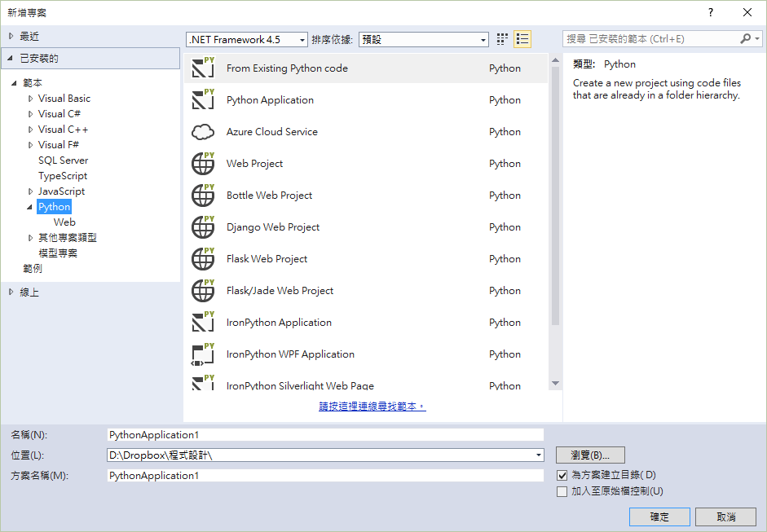Screen dimensions: 767x532
Task: Enable 加入至原始檔控制 checkbox
Action: (562, 491)
